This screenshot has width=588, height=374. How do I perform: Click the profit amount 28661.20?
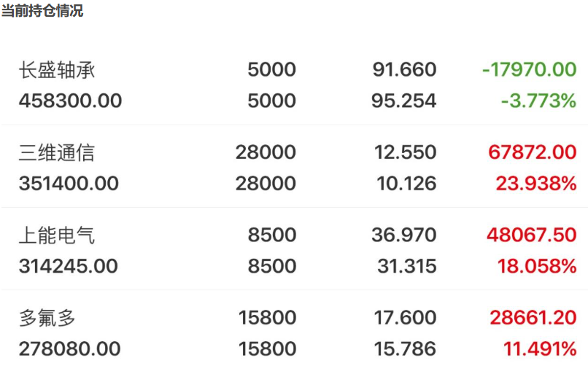point(533,318)
